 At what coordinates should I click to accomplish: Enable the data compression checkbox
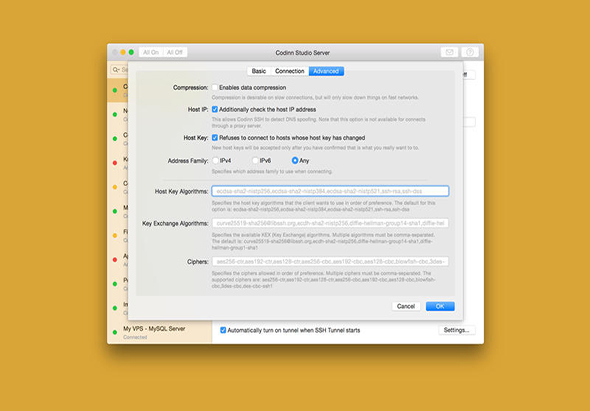pyautogui.click(x=215, y=87)
